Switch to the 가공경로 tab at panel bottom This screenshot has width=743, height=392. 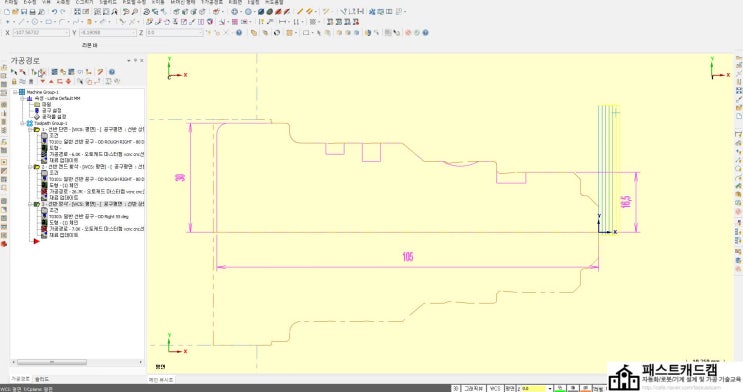point(20,379)
